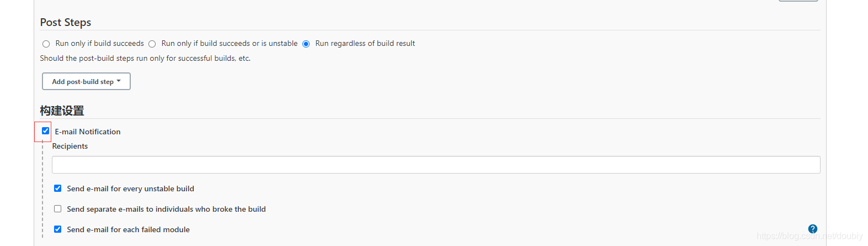Untick 'Send e-mail for each failed module' checkbox
The width and height of the screenshot is (868, 246).
[x=58, y=229]
